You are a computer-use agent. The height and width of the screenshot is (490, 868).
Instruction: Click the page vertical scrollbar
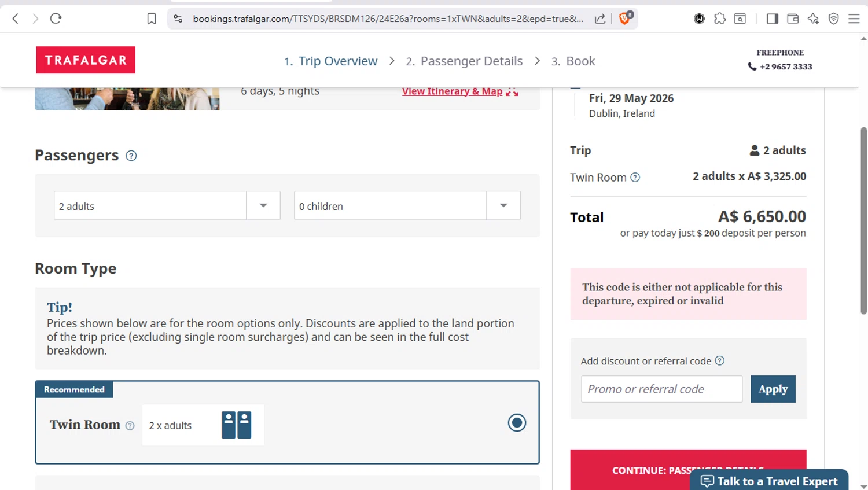point(863,220)
